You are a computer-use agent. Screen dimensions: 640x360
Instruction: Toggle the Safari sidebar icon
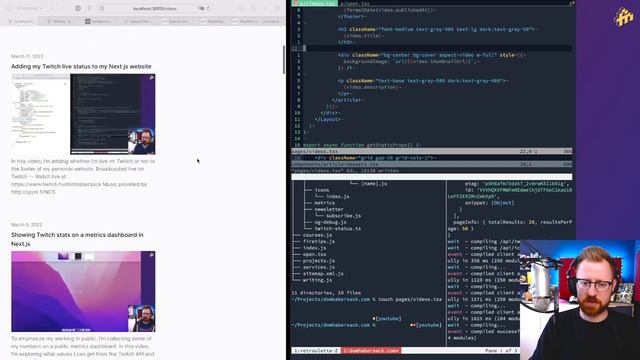pos(10,8)
